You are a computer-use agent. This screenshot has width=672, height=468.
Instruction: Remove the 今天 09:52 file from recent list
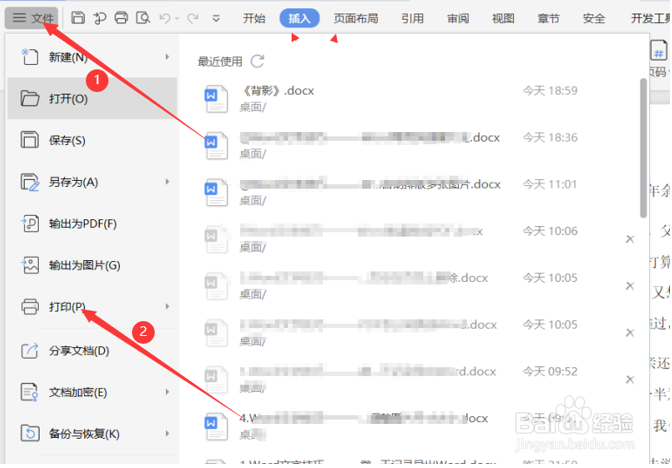click(630, 379)
